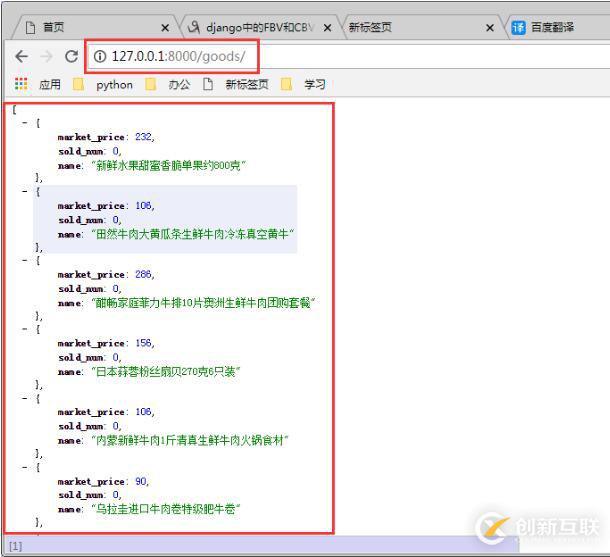Screen dimensions: 610x557
Task: Go back with the browser back arrow
Action: [22, 57]
